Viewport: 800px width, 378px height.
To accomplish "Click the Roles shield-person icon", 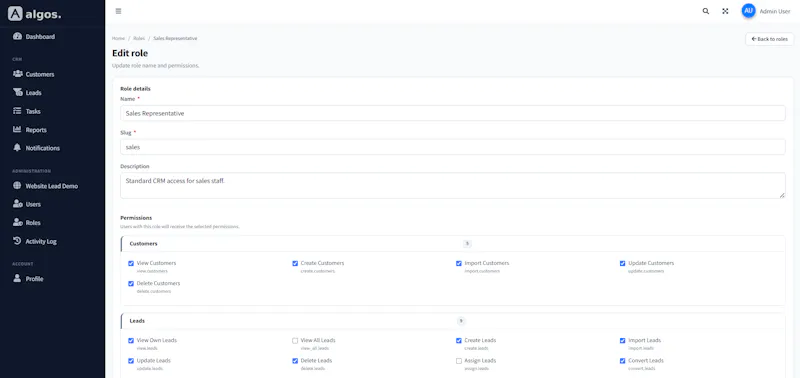I will click(x=17, y=222).
